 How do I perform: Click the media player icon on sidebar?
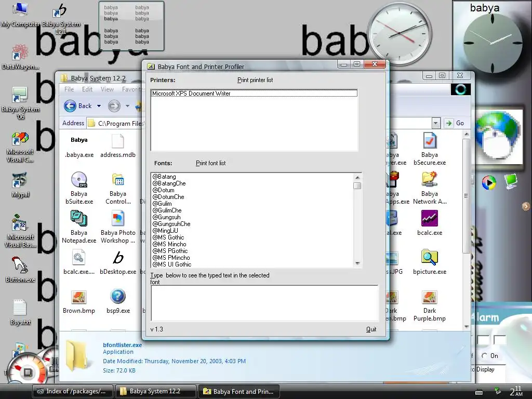click(488, 182)
